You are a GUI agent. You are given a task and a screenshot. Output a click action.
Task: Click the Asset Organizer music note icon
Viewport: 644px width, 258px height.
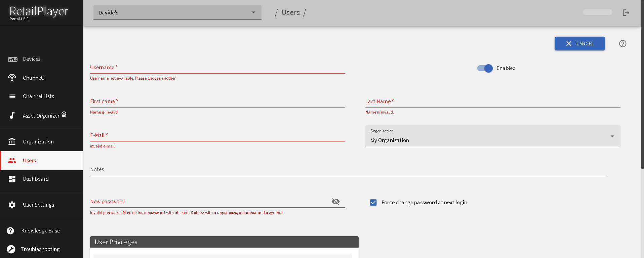point(12,116)
